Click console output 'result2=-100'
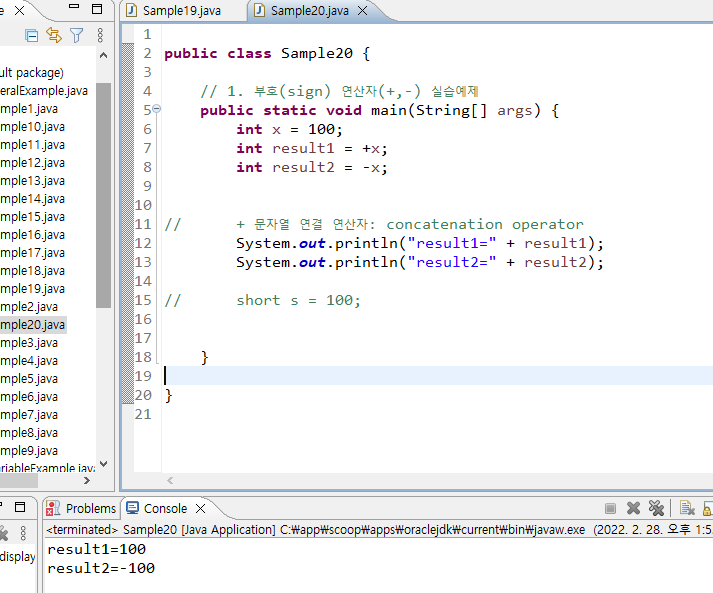The width and height of the screenshot is (713, 593). tap(101, 568)
